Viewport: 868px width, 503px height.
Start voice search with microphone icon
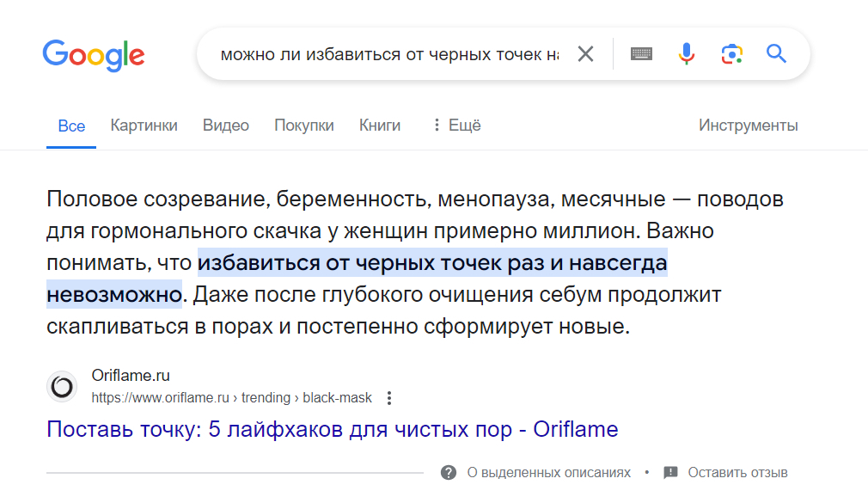686,54
